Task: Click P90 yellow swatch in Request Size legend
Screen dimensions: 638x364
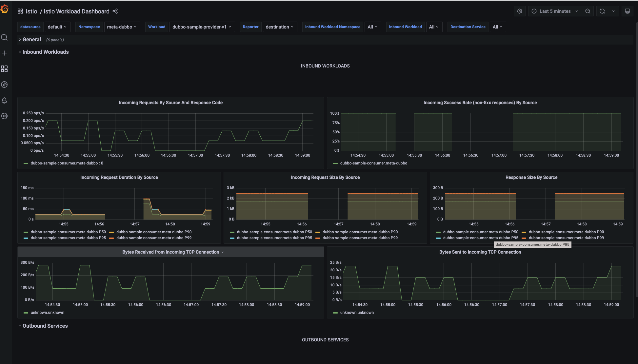Action: 317,232
